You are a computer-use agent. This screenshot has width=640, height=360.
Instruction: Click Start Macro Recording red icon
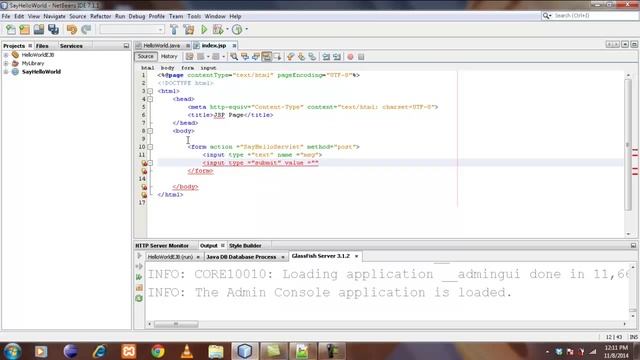coord(350,57)
